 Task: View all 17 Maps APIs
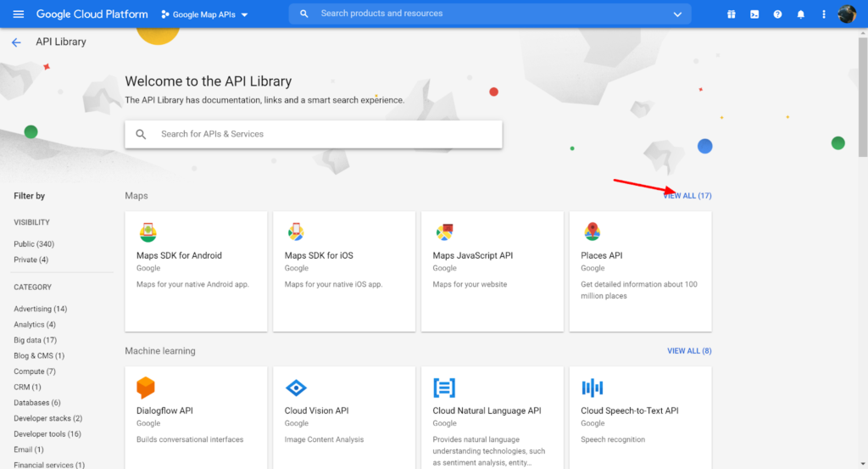pos(687,195)
